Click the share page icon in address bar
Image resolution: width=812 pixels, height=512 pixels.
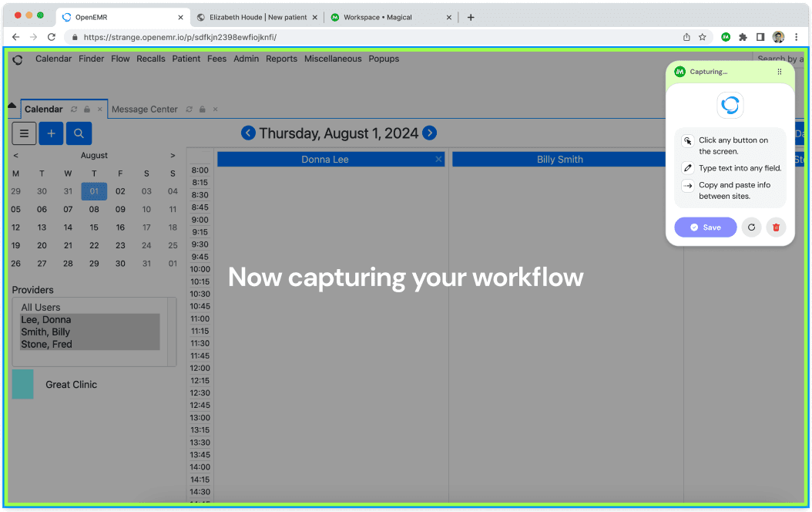(x=686, y=37)
